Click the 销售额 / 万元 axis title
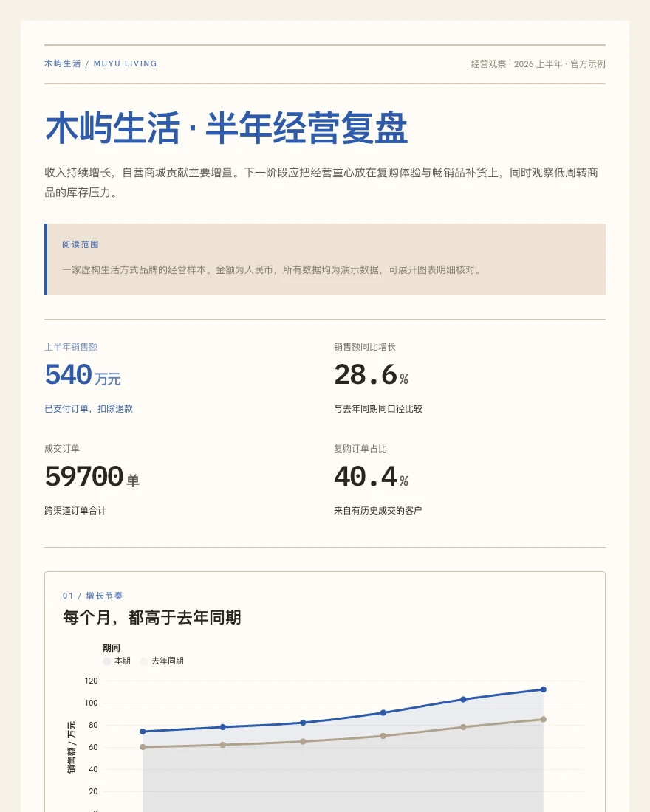650x812 pixels. pos(72,747)
